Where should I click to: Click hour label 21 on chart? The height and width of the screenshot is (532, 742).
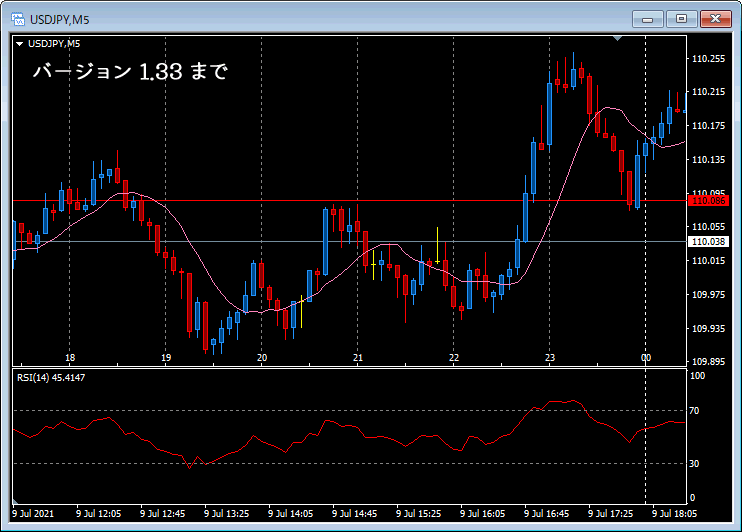click(x=358, y=358)
